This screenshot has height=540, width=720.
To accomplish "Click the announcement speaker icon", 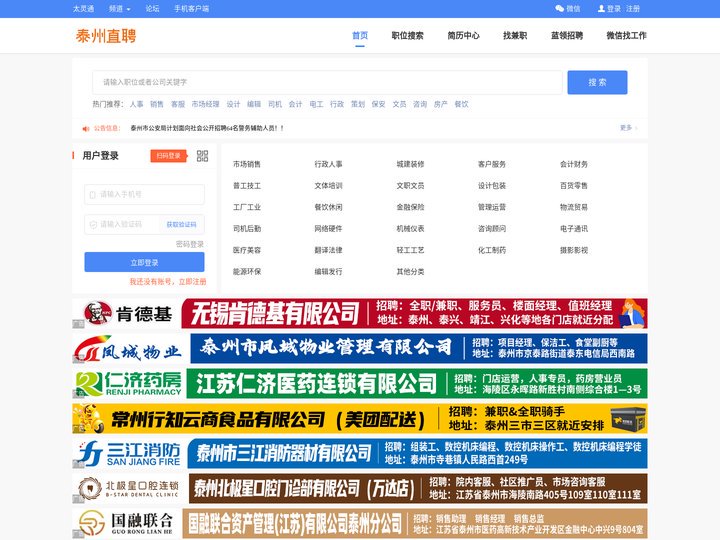I will (x=85, y=129).
